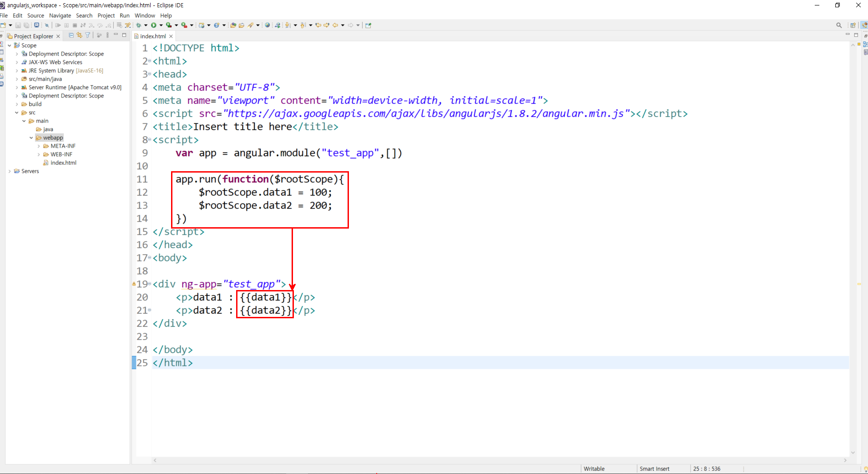Open the dropdown next to Run icon
Viewport: 868px width, 474px height.
coord(161,25)
